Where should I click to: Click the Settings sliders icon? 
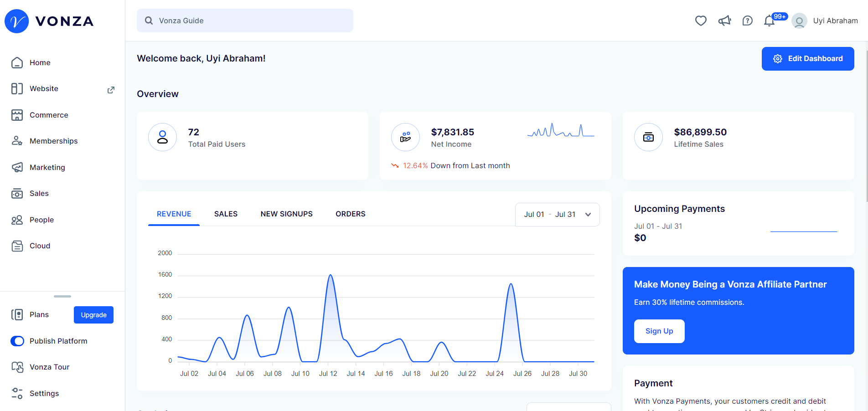(x=17, y=393)
